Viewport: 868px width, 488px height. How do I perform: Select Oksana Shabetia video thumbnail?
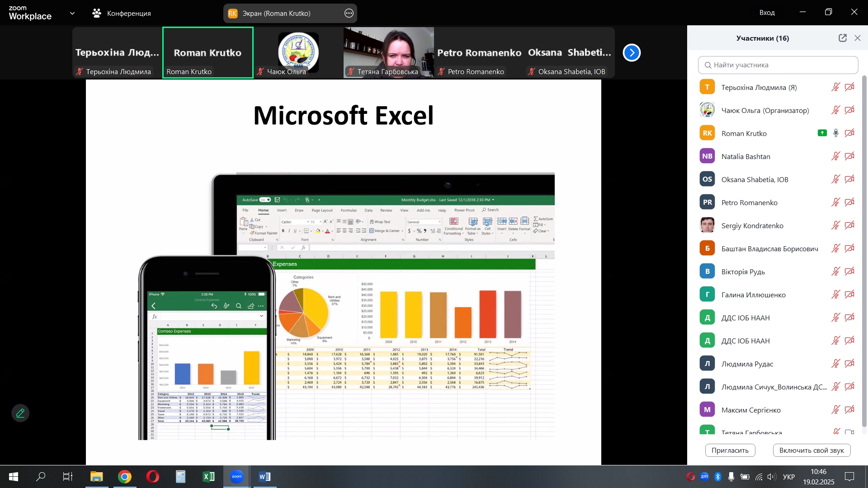tap(570, 52)
